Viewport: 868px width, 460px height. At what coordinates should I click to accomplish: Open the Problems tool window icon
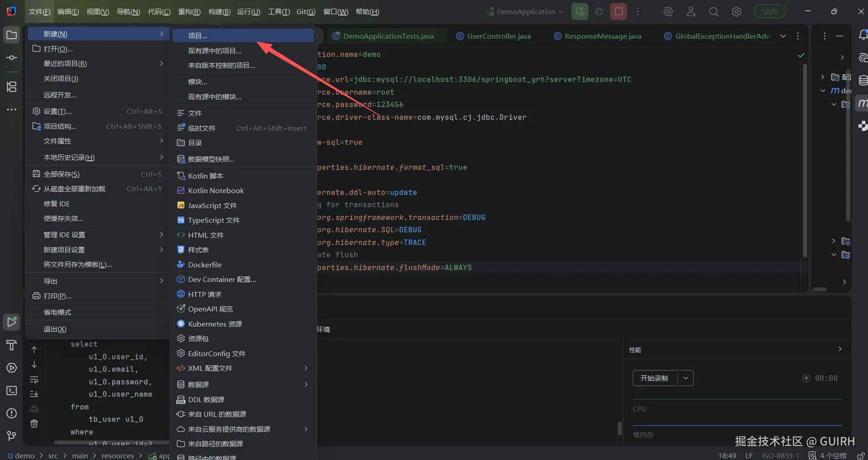click(12, 413)
